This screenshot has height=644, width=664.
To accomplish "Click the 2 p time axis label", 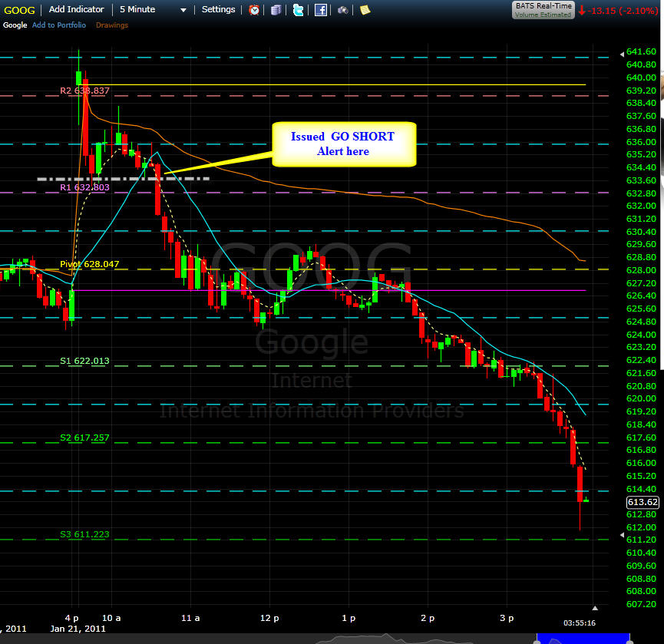I will [428, 618].
